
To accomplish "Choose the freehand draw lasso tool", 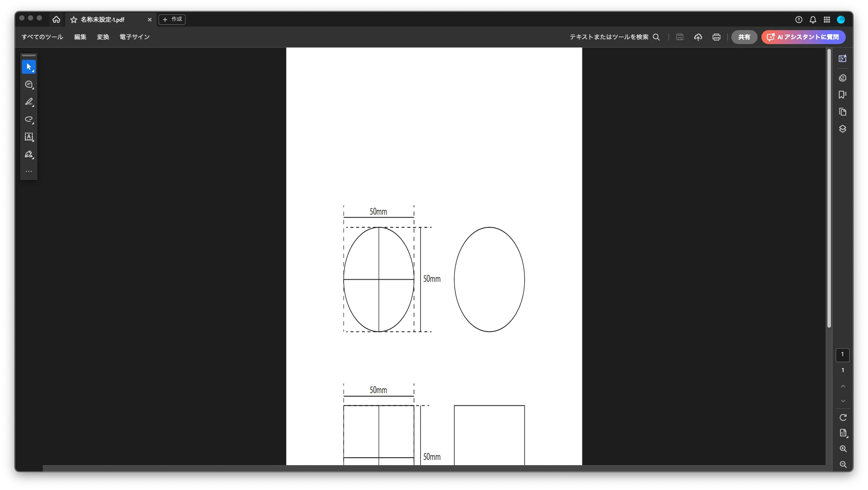I will (29, 120).
